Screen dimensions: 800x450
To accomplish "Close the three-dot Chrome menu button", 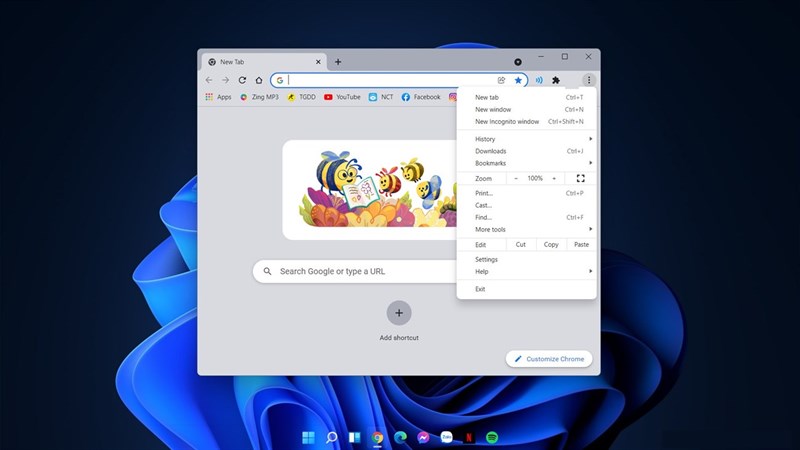I will click(589, 80).
